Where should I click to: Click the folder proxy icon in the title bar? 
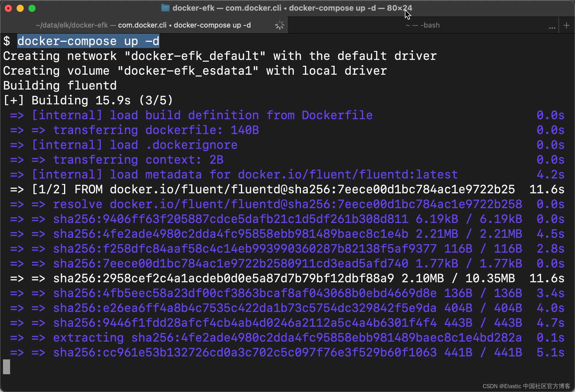click(165, 8)
